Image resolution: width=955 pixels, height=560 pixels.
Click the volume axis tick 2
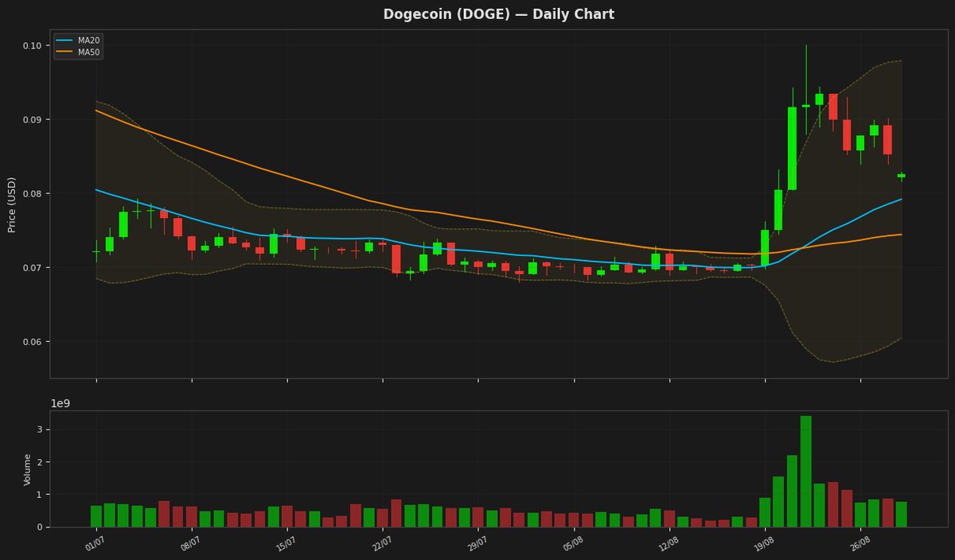[38, 462]
